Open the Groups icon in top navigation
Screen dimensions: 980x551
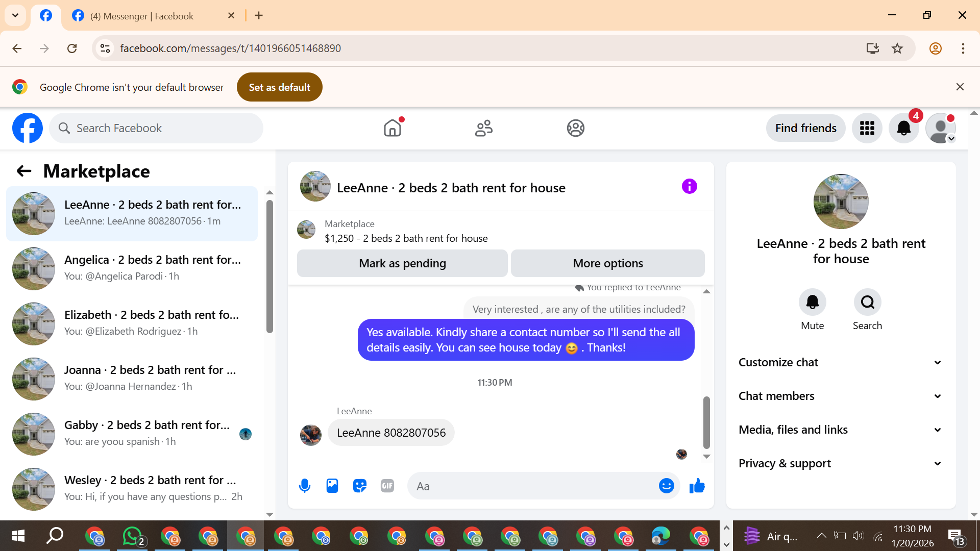click(x=575, y=128)
